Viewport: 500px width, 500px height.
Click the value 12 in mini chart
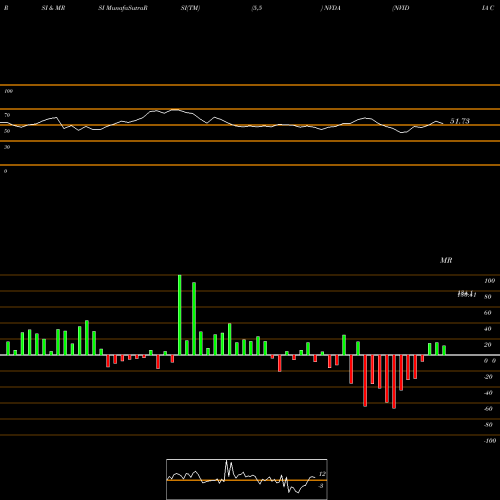coord(322,474)
